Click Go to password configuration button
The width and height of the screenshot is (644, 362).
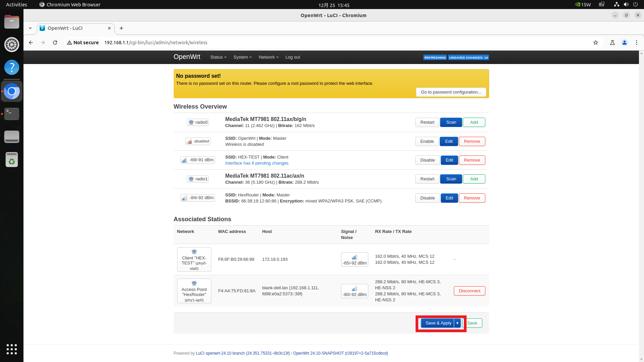(x=450, y=92)
